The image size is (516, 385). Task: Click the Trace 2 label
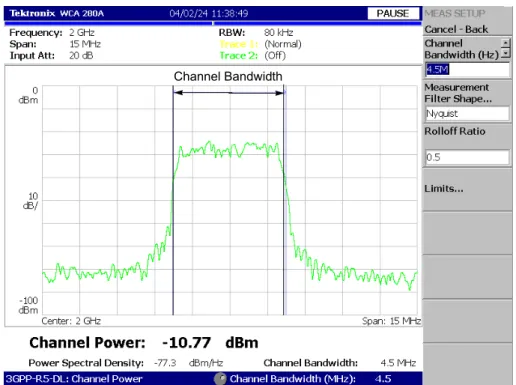click(x=239, y=55)
